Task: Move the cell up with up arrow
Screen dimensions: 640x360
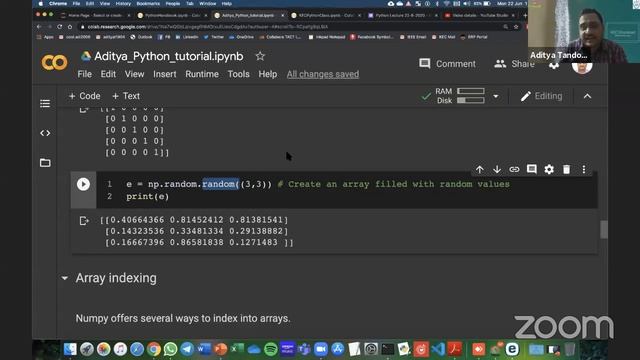Action: pyautogui.click(x=480, y=169)
